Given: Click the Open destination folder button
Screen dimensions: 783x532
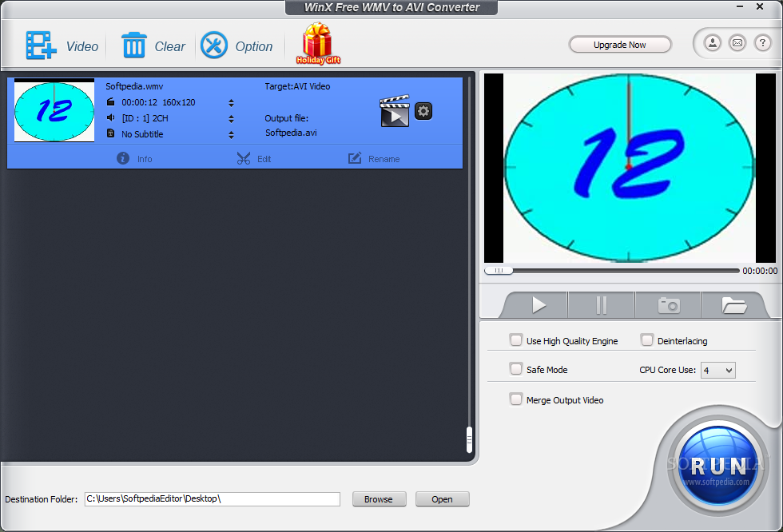Looking at the screenshot, I should 442,499.
